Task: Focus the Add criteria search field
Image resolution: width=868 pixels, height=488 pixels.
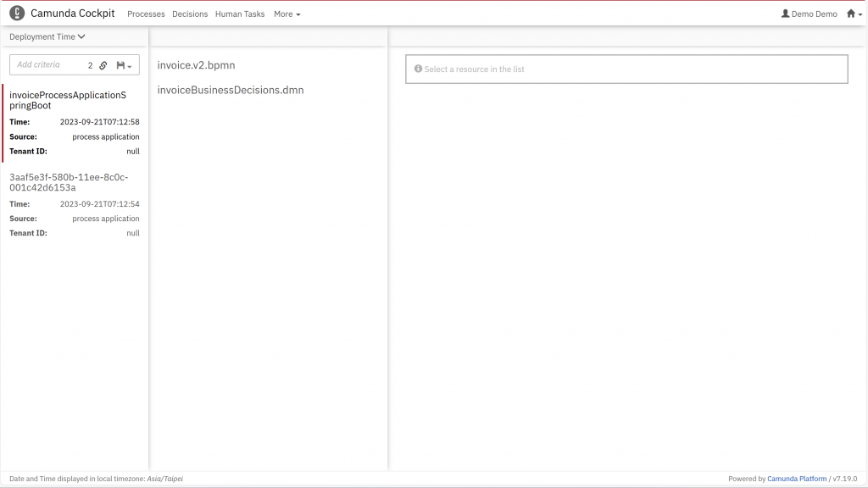Action: point(47,64)
